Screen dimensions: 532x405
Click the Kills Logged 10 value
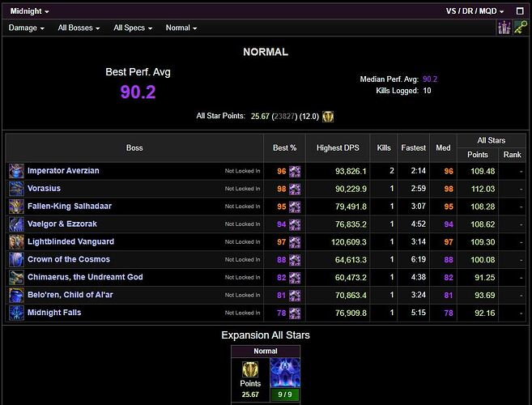[427, 91]
